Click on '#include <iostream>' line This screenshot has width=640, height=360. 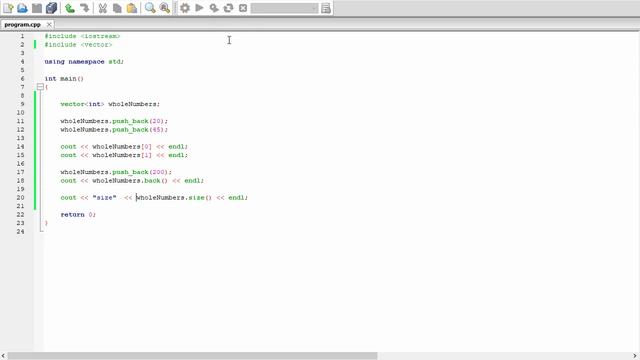click(x=82, y=36)
